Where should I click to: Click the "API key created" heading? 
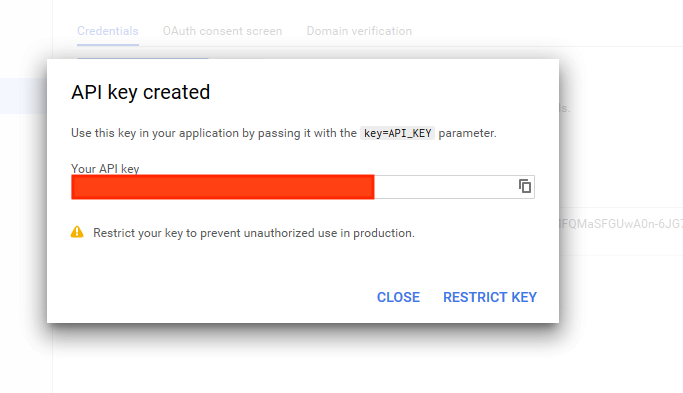click(140, 92)
